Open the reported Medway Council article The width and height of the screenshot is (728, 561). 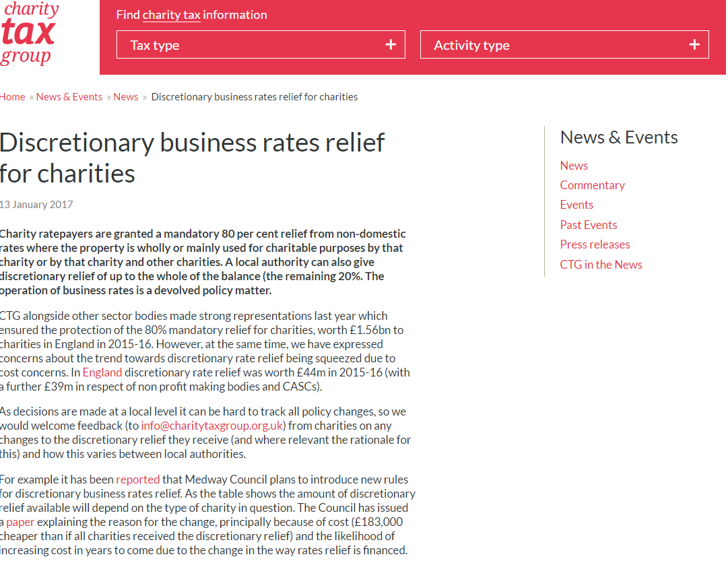coord(137,479)
